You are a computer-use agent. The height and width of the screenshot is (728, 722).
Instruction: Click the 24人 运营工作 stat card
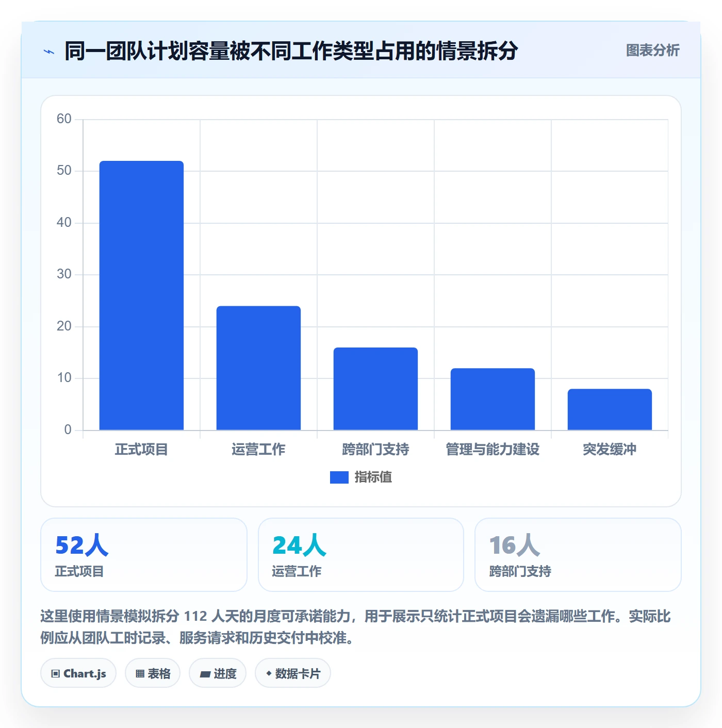click(361, 555)
